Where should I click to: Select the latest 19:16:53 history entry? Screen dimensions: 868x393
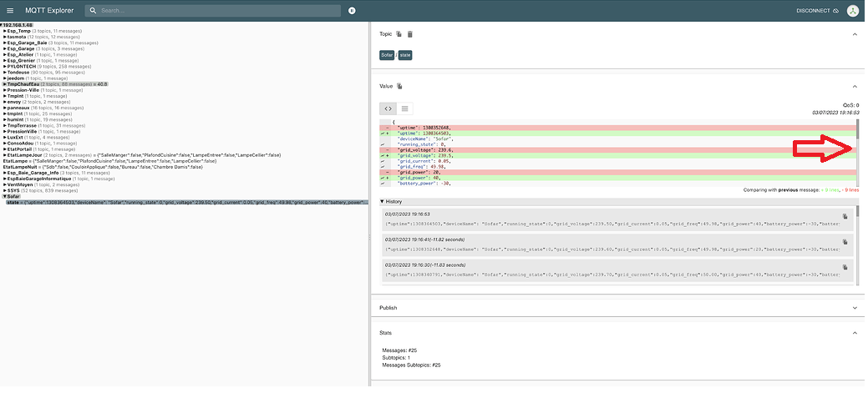(x=617, y=219)
